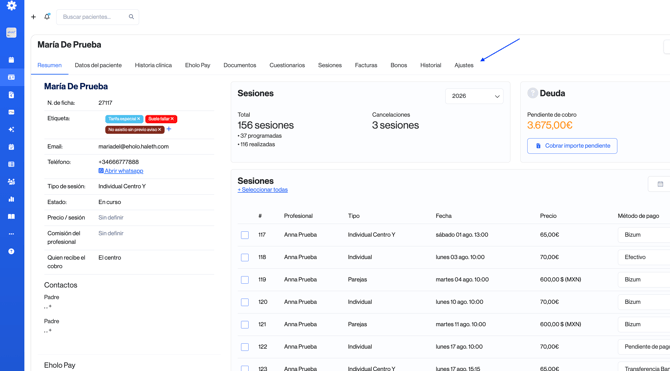Switch to Datos del paciente tab
This screenshot has height=371, width=670.
point(98,65)
